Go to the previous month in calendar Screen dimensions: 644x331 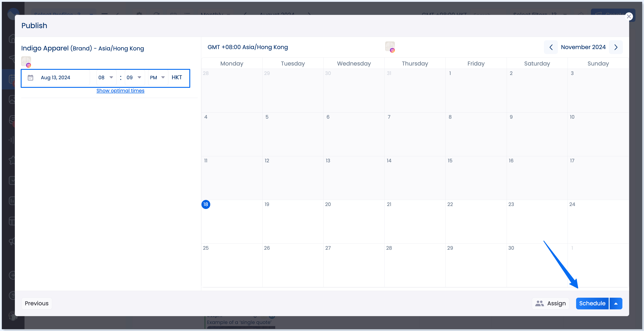point(551,47)
